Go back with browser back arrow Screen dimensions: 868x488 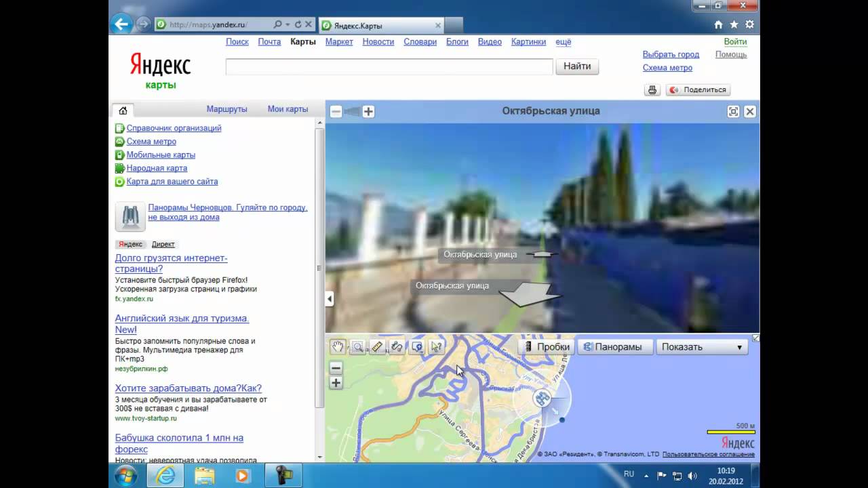[121, 24]
